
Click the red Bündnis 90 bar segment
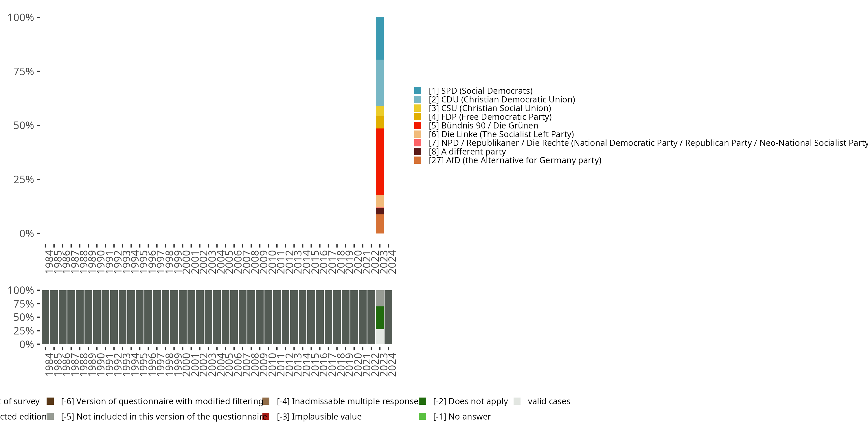379,162
